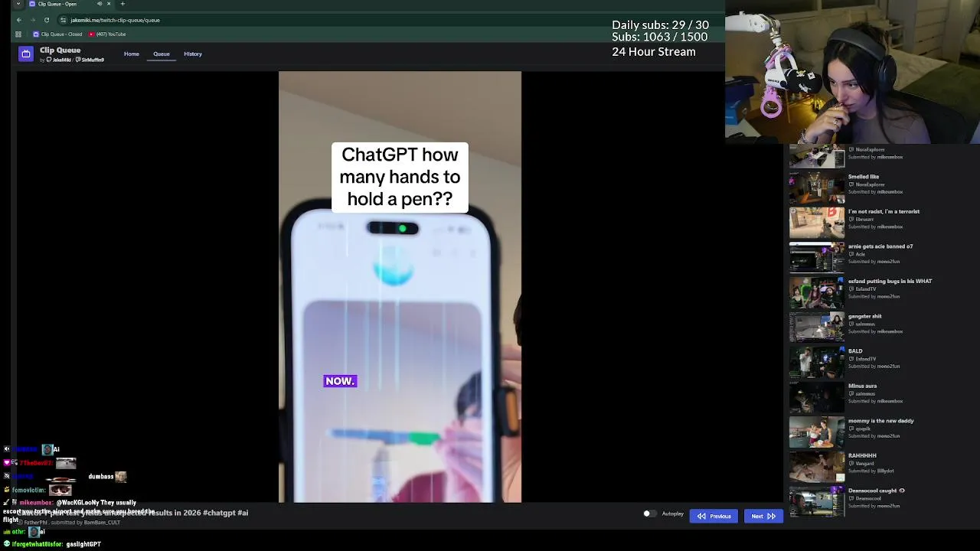
Task: Open 'arnie gets acie banned o7' clip thumbnail
Action: click(817, 257)
